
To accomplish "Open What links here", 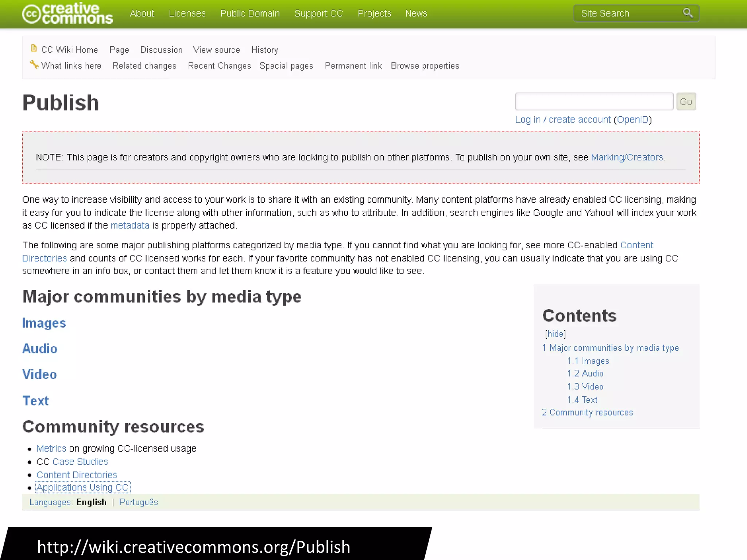I will (x=71, y=66).
